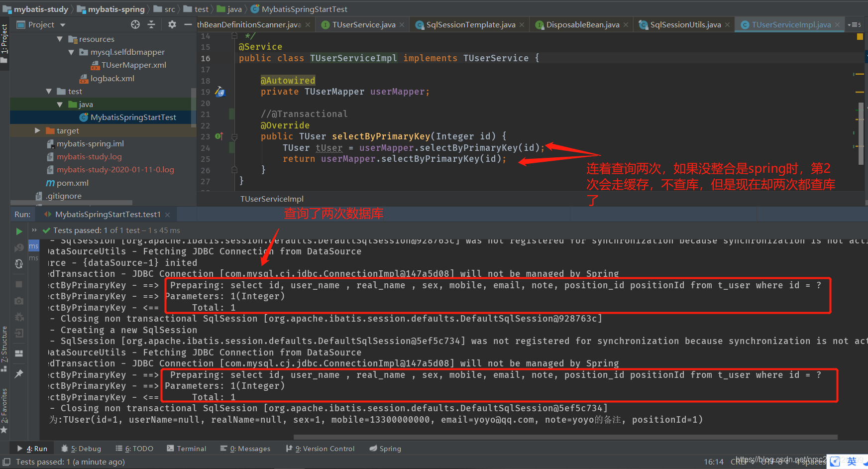Hide the Project panel with minus icon

click(188, 24)
